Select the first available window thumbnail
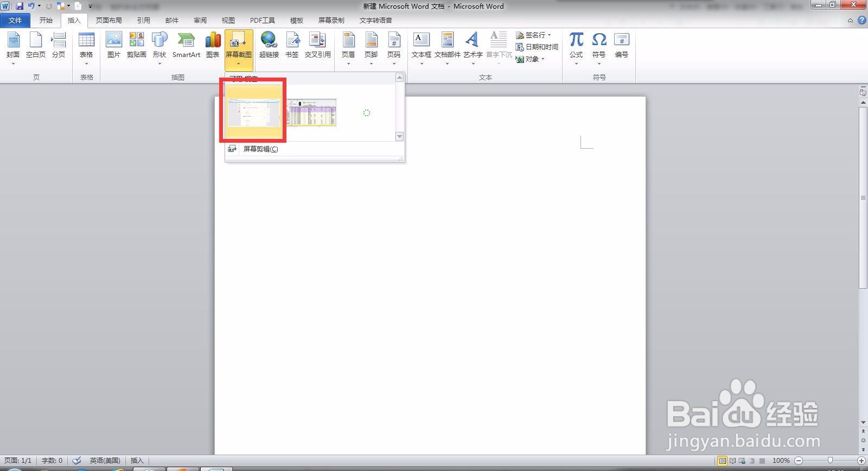Screen dimensions: 868x471 tap(253, 112)
